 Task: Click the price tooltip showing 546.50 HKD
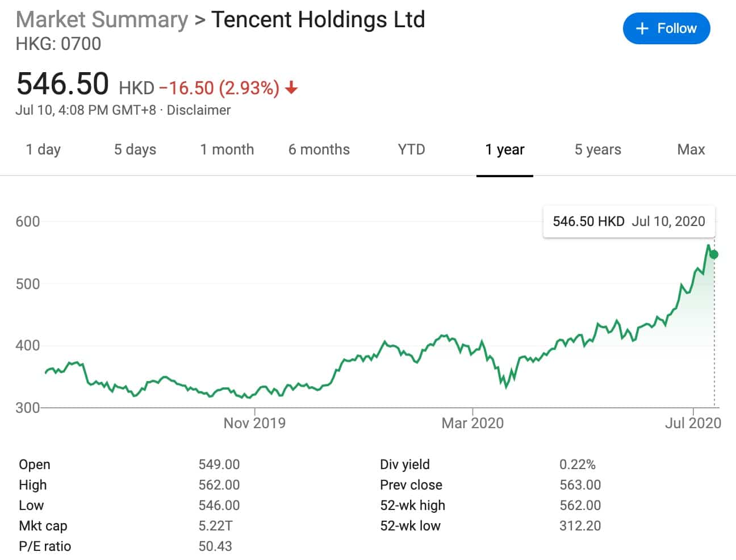(629, 222)
